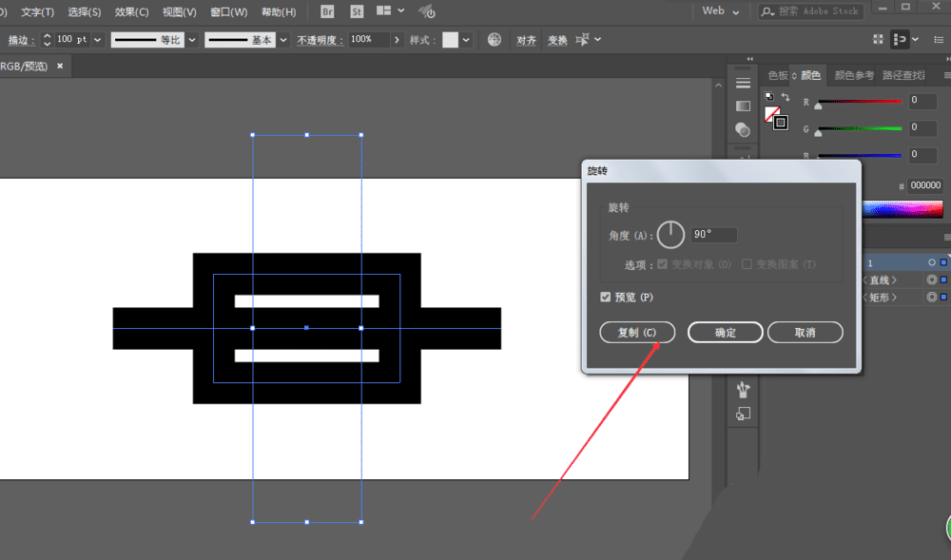Uncheck the 预览 (Preview) checkbox
The image size is (951, 560).
[x=606, y=298]
